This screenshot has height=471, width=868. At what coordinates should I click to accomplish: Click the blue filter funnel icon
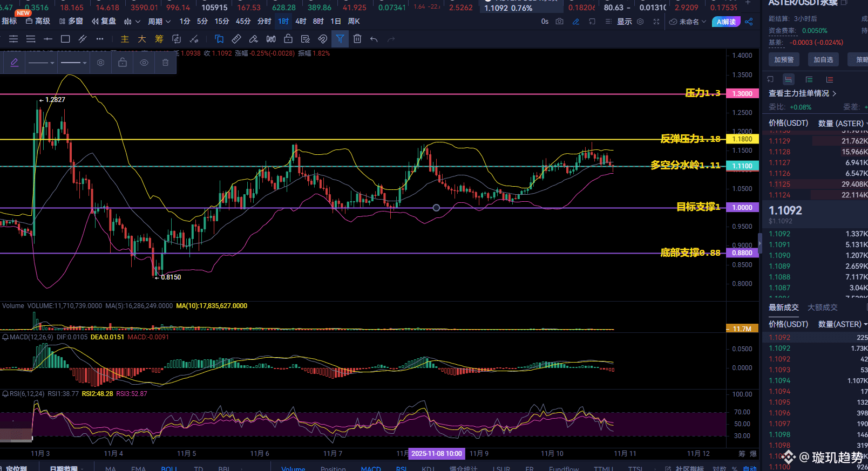(x=340, y=39)
